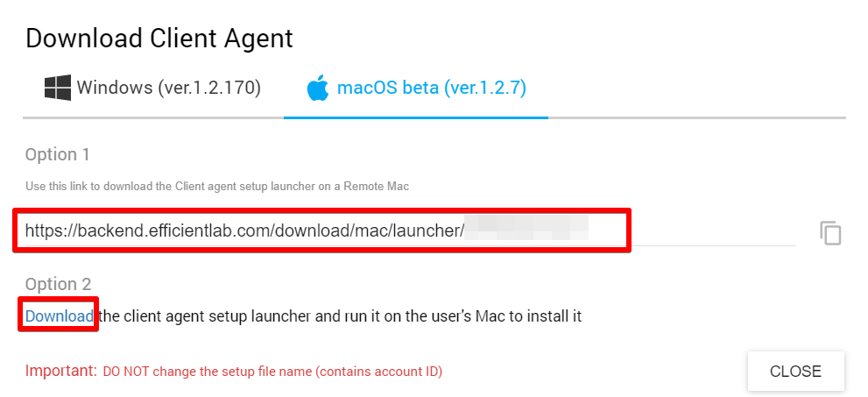Copy the launcher link with the copy icon
The height and width of the screenshot is (397, 868).
coord(830,232)
